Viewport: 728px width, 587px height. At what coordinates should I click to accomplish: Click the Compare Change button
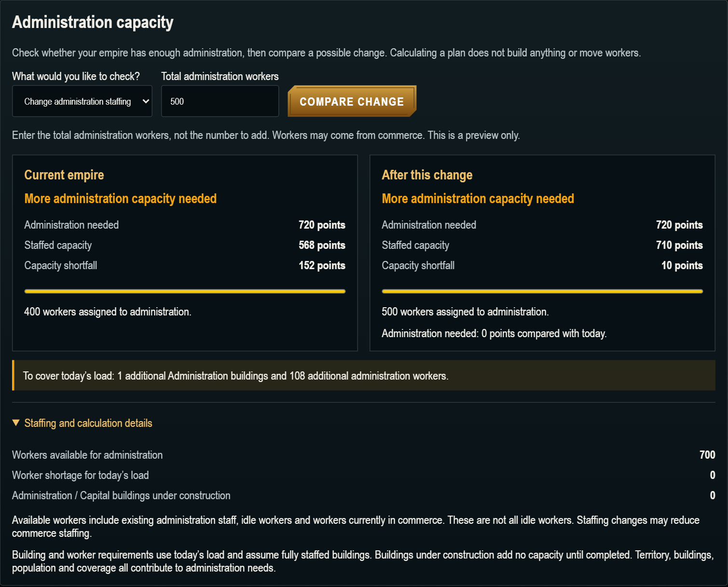tap(352, 101)
